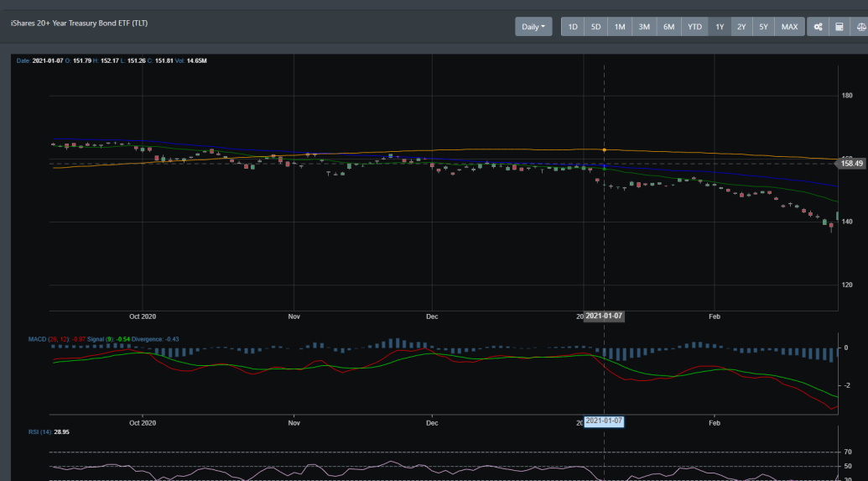Click the Dec label on price chart axis

click(x=432, y=317)
